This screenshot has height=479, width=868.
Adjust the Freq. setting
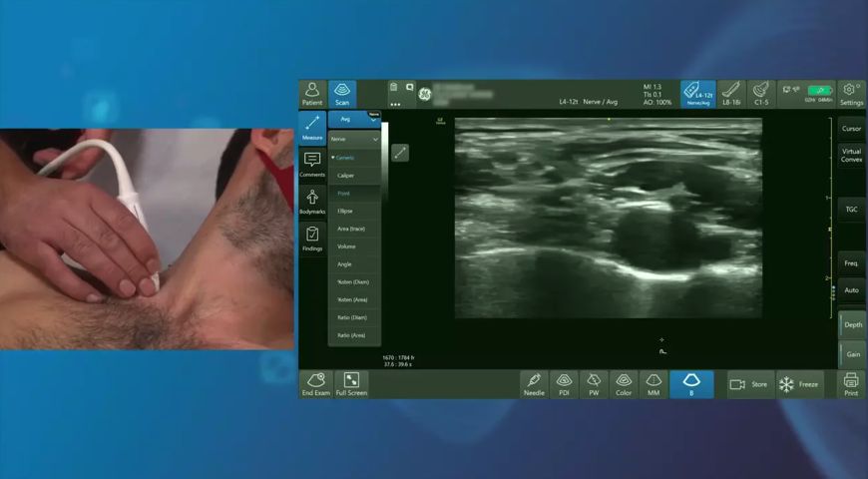point(851,263)
